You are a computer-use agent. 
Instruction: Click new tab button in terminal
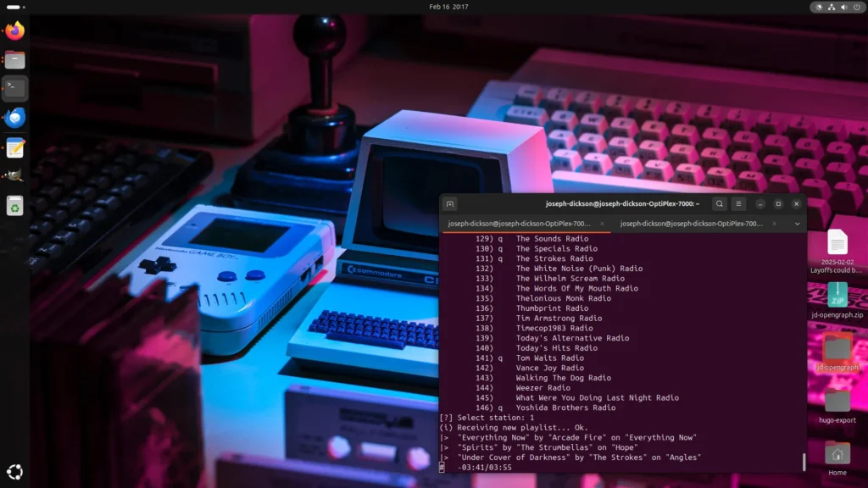point(450,204)
